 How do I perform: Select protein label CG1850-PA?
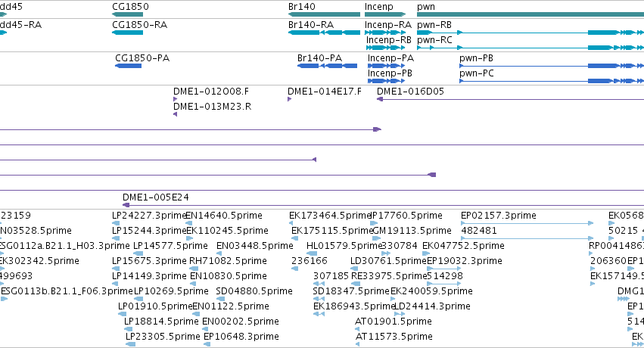[x=142, y=57]
